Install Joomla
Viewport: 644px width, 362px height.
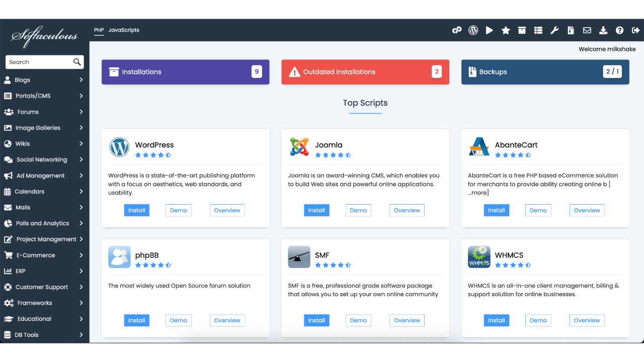point(316,210)
